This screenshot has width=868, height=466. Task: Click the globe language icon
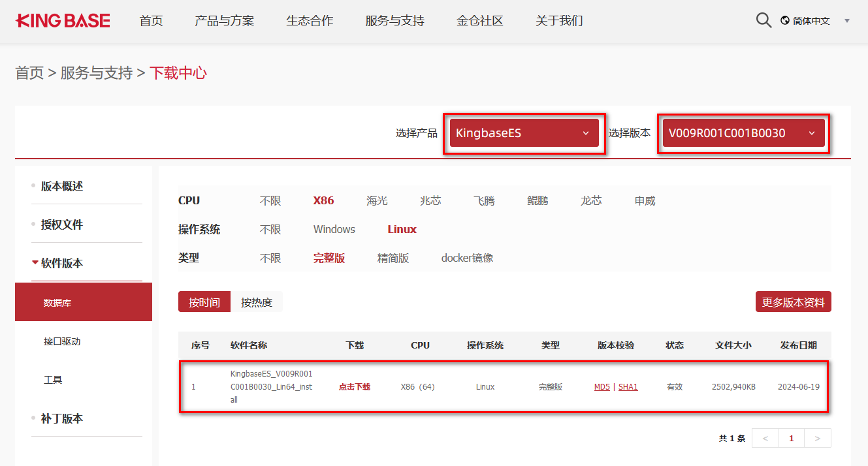785,21
